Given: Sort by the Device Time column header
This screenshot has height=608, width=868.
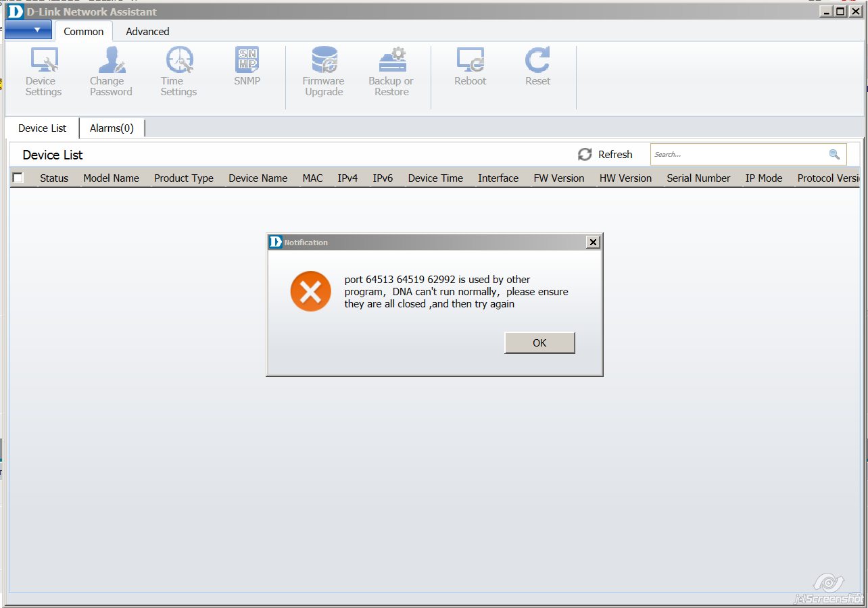Looking at the screenshot, I should 435,178.
